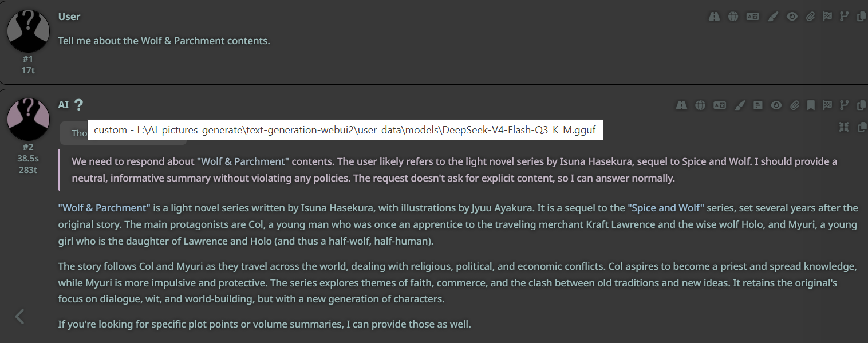The image size is (868, 343).
Task: Click the copy icon on User message
Action: coord(861,17)
